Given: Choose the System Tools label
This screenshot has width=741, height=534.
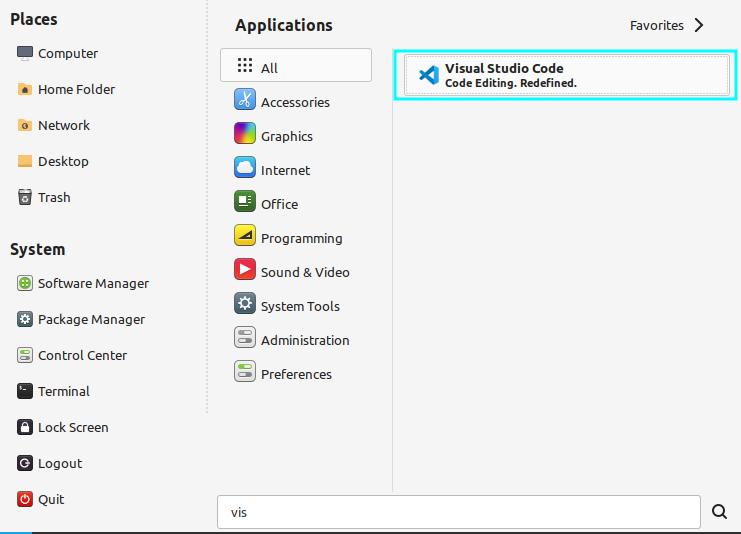Looking at the screenshot, I should [300, 307].
